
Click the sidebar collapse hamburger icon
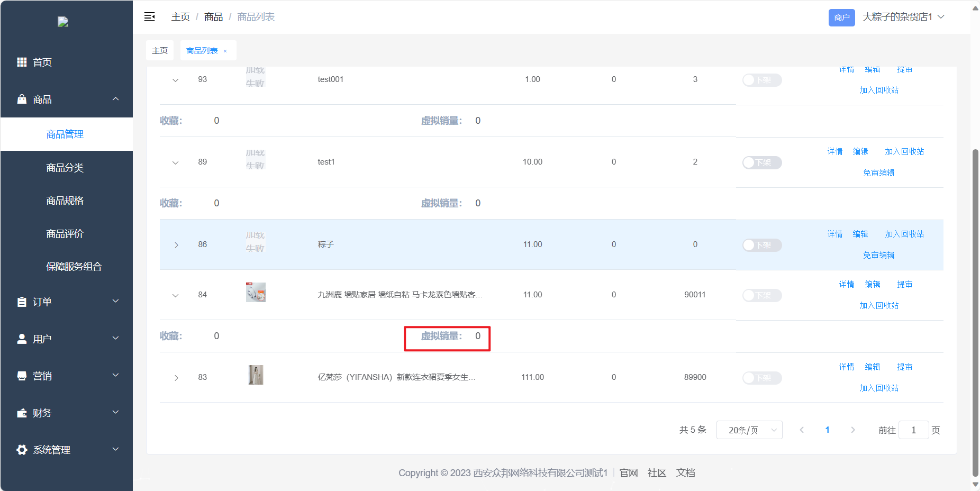[150, 17]
